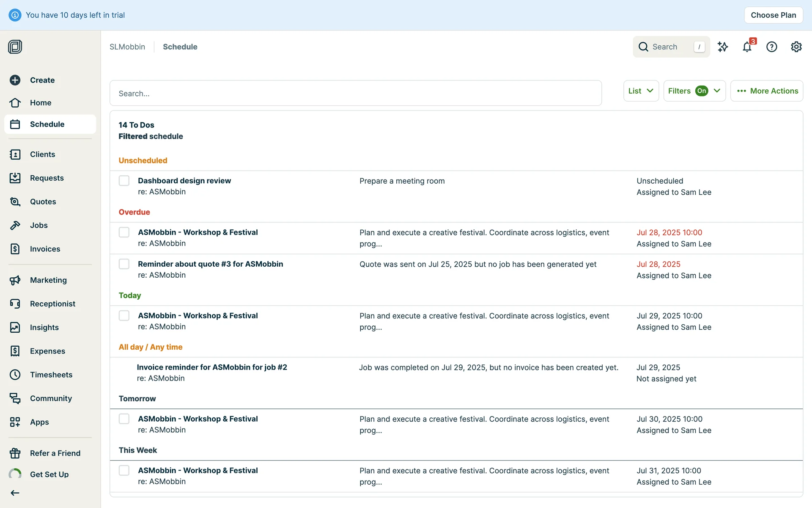Viewport: 812px width, 508px height.
Task: Open the SLMobbin breadcrumb link
Action: (x=127, y=47)
